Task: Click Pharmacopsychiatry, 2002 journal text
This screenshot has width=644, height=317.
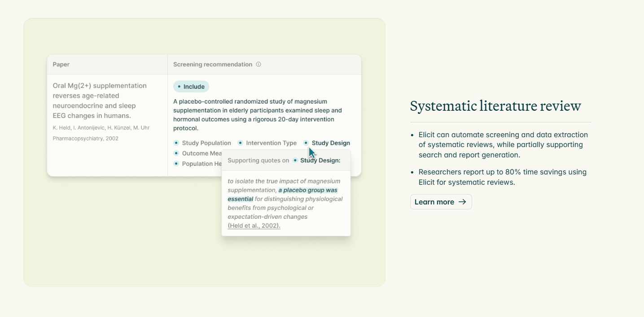Action: (x=86, y=139)
